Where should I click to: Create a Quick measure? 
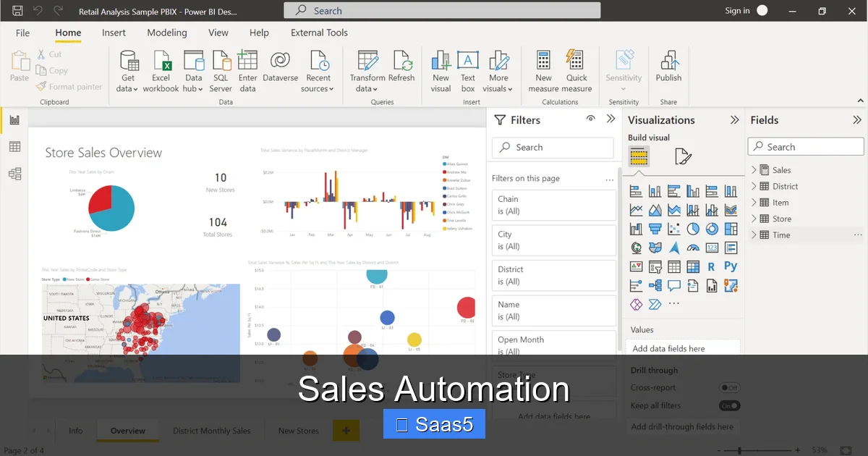576,72
